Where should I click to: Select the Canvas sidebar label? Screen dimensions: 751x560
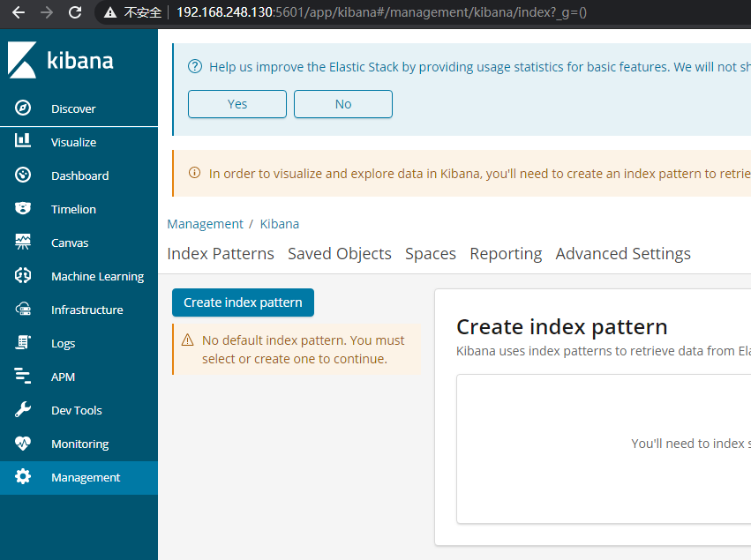coord(70,243)
